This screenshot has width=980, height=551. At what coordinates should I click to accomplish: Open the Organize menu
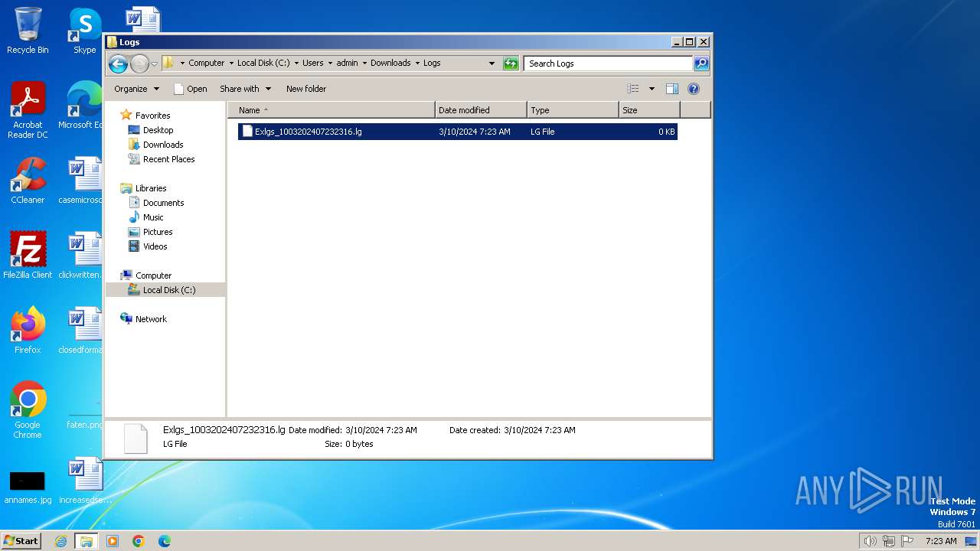(136, 89)
